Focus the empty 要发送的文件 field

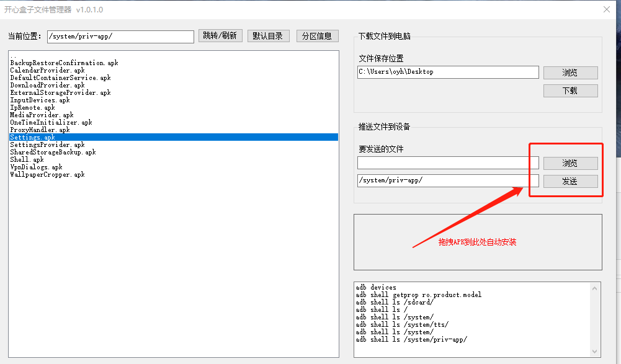tap(448, 163)
